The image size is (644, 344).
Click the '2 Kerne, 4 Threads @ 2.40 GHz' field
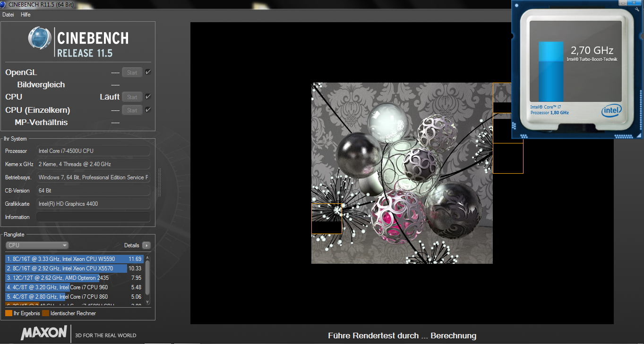(93, 164)
